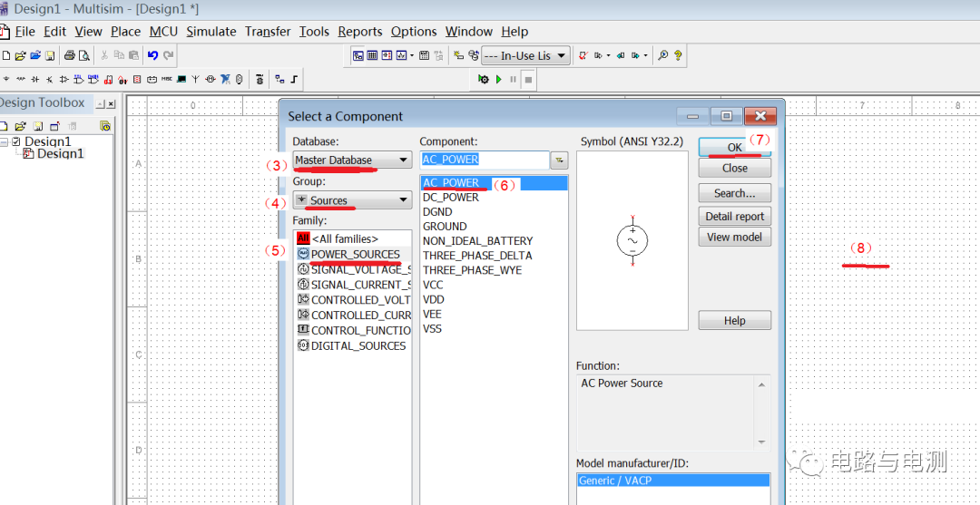Click the View model button
Viewport: 980px width, 505px height.
click(x=734, y=238)
